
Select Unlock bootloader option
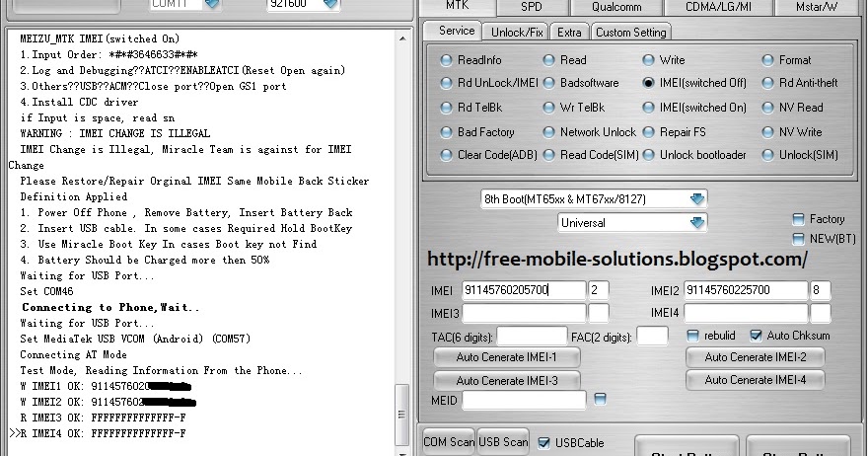(648, 156)
